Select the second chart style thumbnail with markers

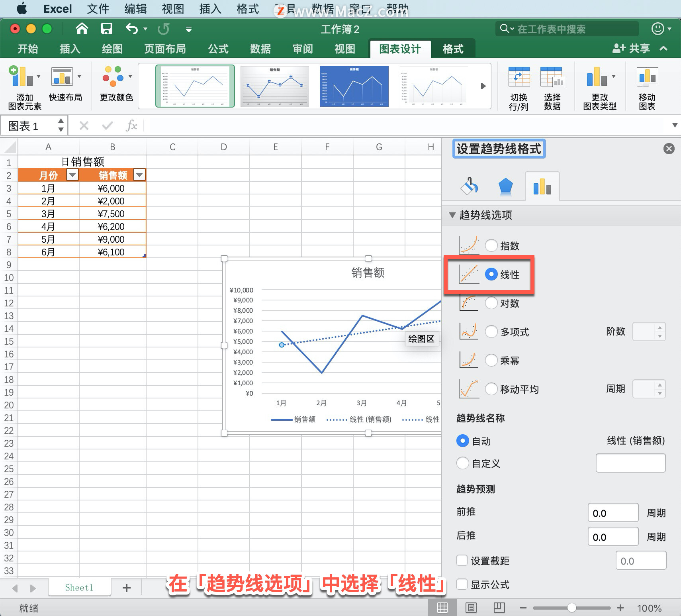click(275, 86)
